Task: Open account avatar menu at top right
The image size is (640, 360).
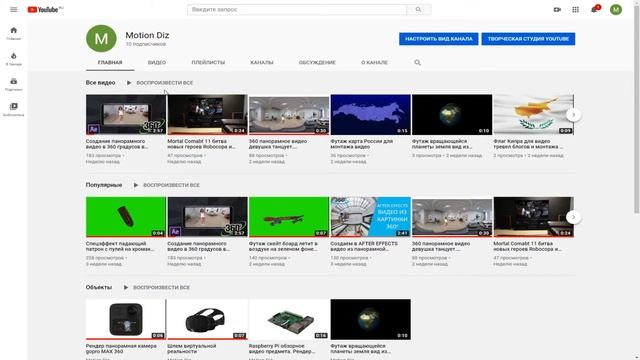Action: point(616,9)
